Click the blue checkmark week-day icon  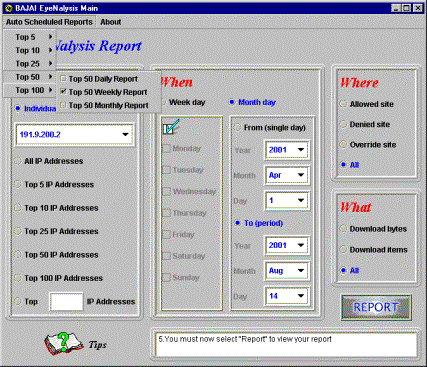[171, 127]
